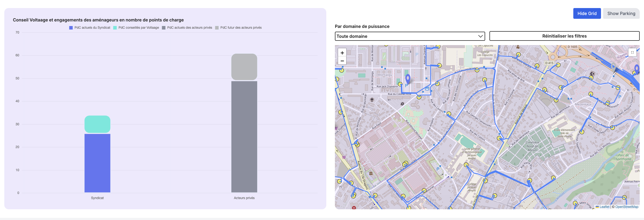Zoom out on the map

(x=342, y=61)
